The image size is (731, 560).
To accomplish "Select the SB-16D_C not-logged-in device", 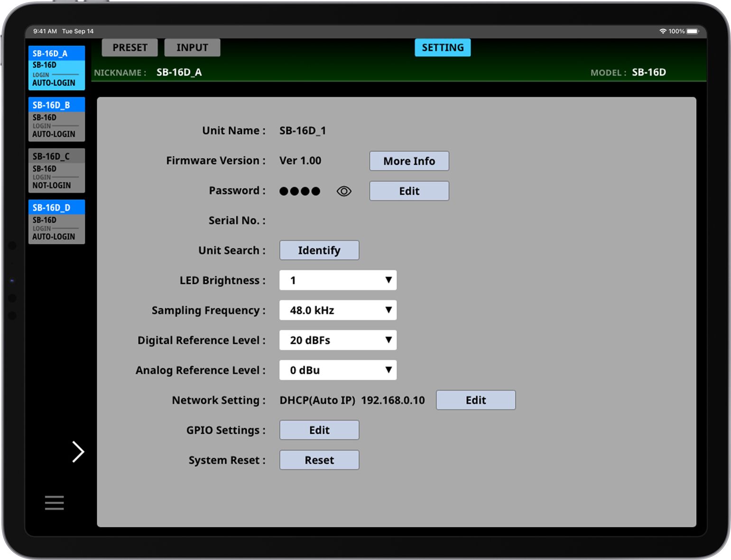I will point(56,171).
